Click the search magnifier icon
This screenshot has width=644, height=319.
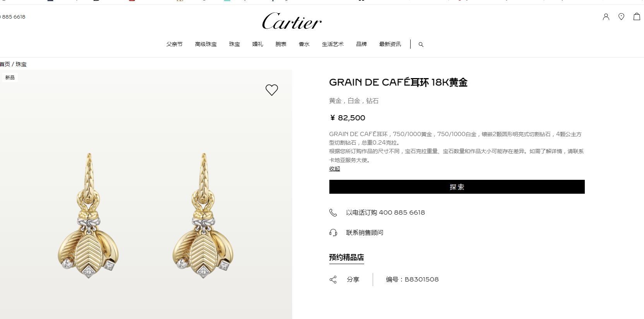pos(421,44)
